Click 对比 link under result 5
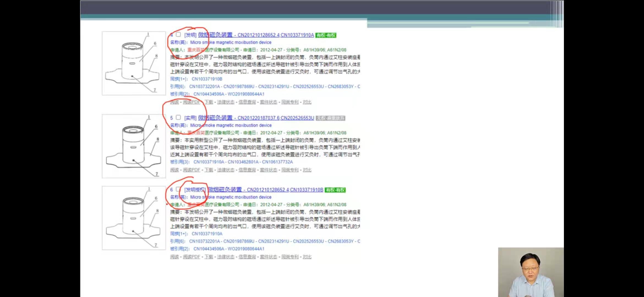 point(307,170)
